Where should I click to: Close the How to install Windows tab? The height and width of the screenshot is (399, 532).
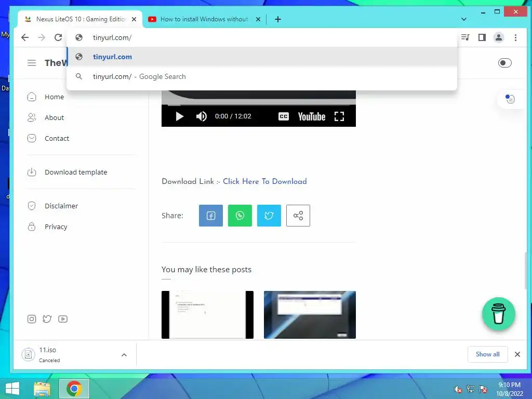click(258, 19)
